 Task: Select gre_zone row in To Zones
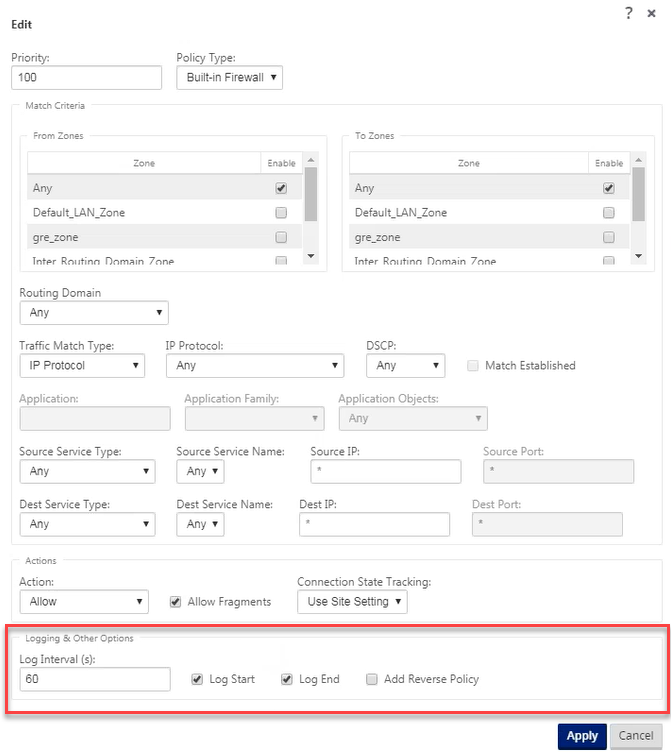click(489, 237)
